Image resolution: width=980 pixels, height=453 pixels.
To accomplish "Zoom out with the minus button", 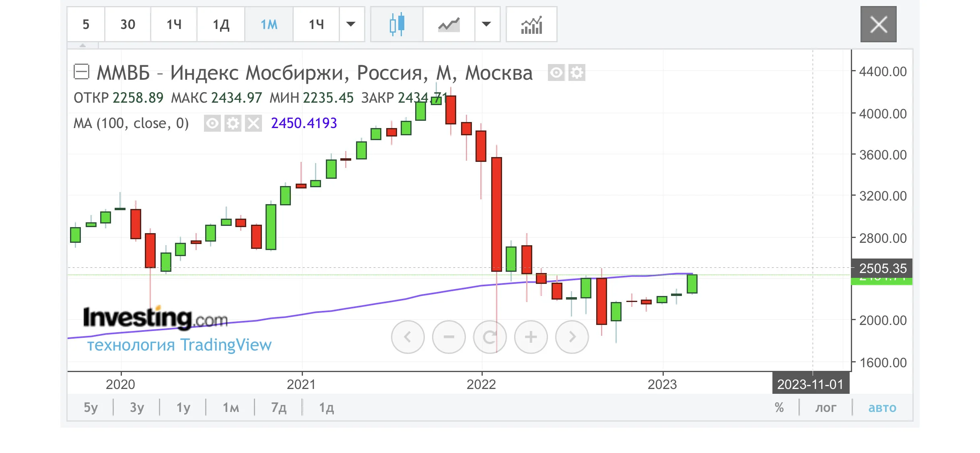I will tap(449, 337).
